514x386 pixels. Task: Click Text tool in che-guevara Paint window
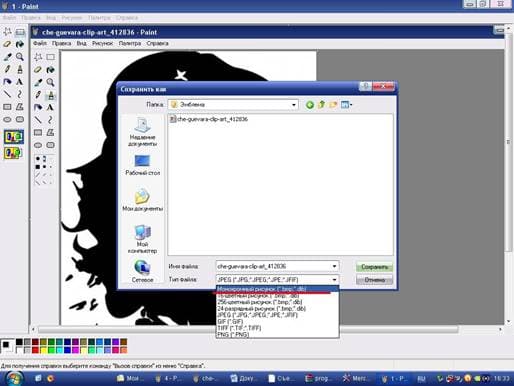pos(50,108)
